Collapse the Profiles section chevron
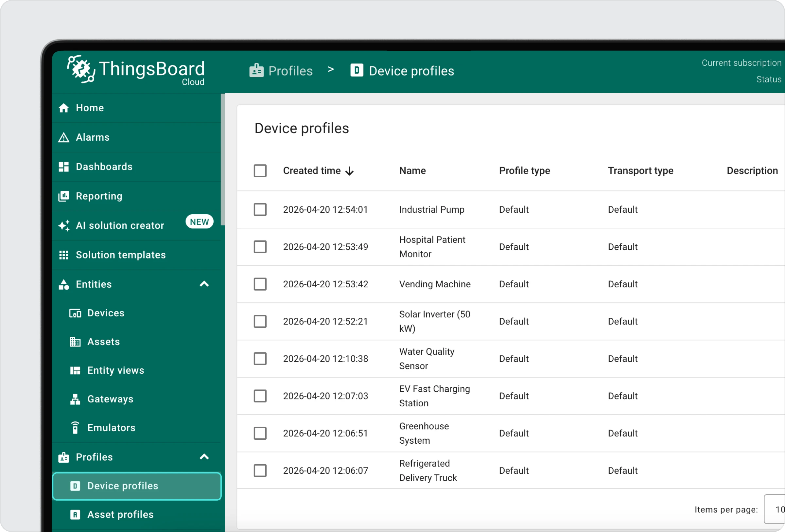This screenshot has height=532, width=785. click(204, 457)
